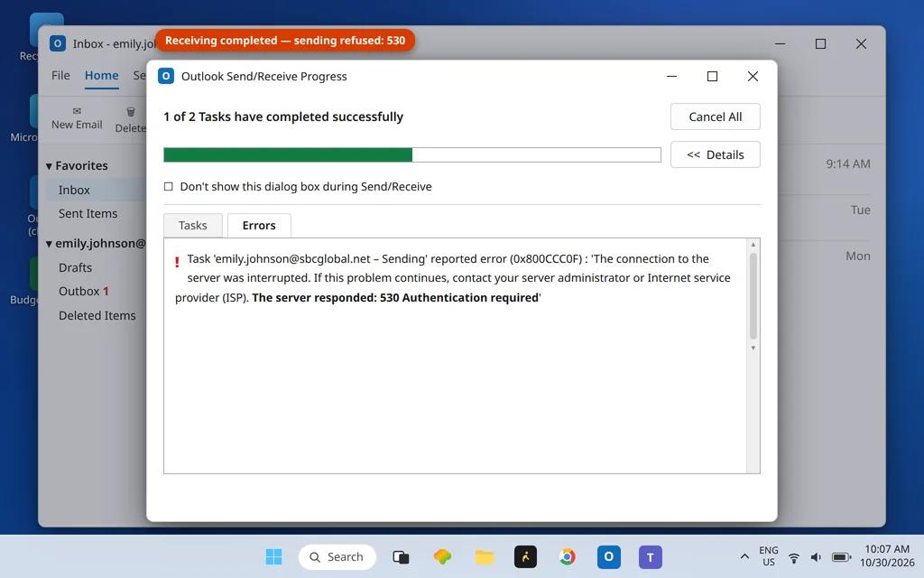
Task: Minimize the Send/Receive Progress dialog
Action: point(671,76)
